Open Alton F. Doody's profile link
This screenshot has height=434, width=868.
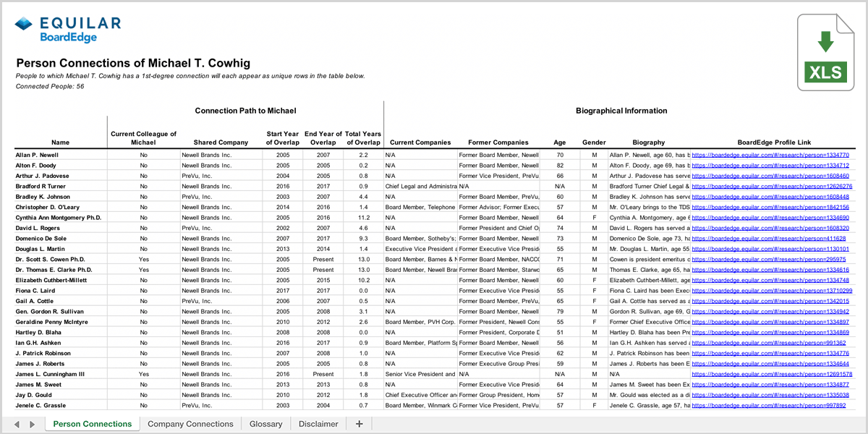point(770,166)
